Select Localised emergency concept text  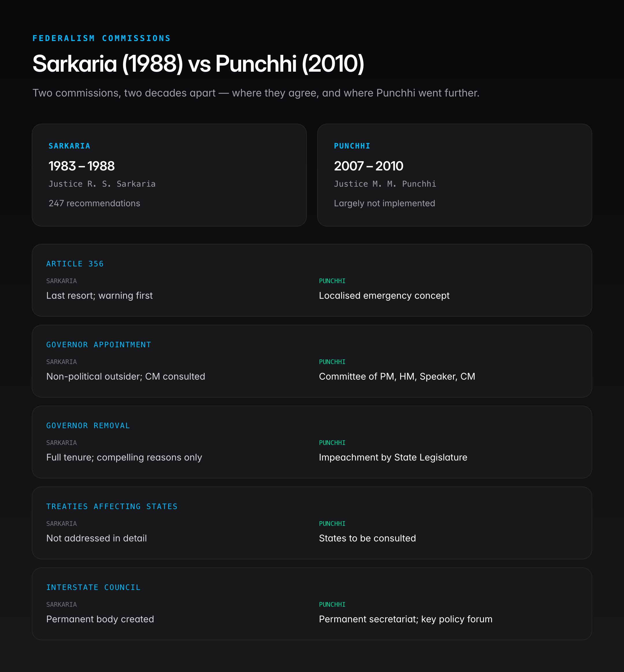click(x=384, y=296)
